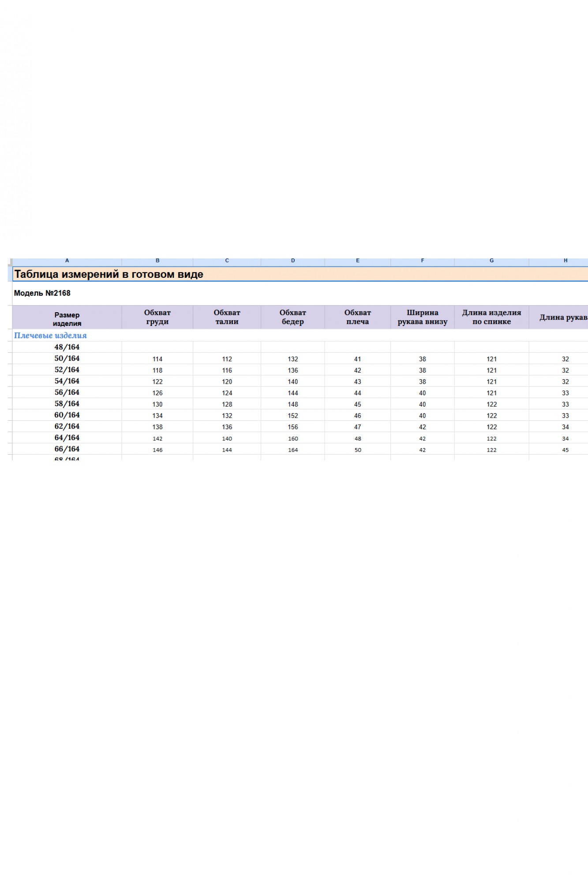Click the select-all corner of the spreadsheet
This screenshot has height=882, width=588.
10,262
